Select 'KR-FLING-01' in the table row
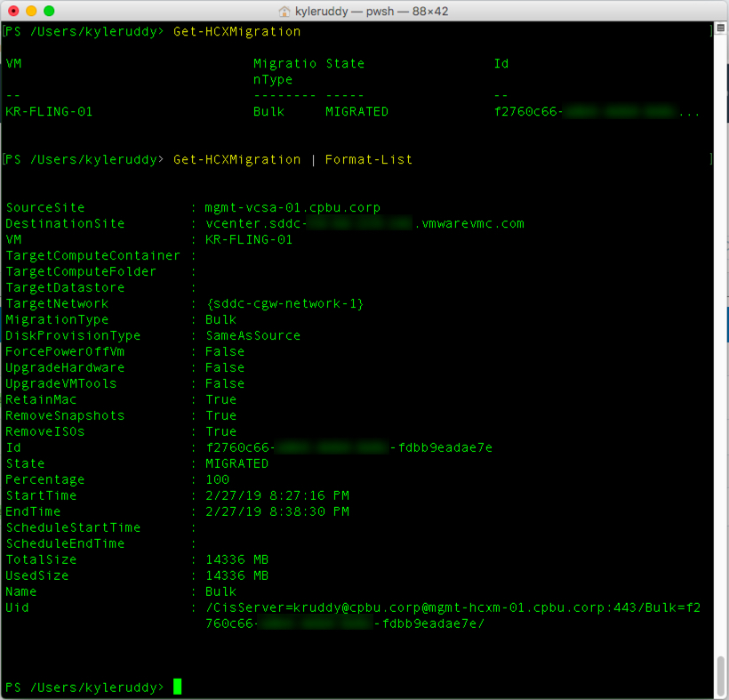729x700 pixels. 49,112
